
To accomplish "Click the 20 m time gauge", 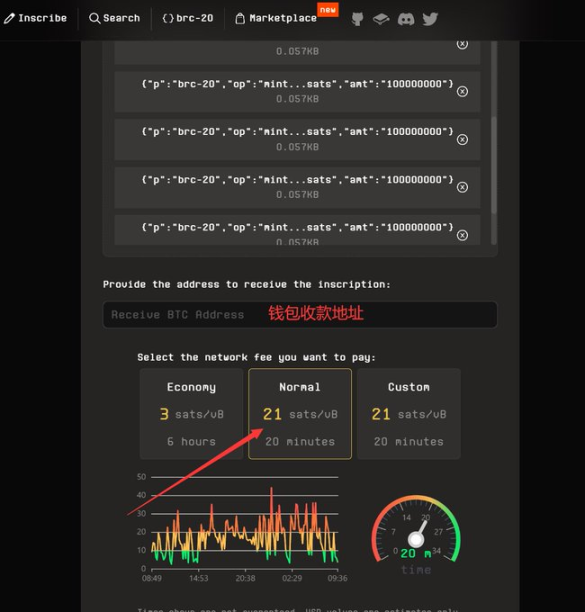I will pos(416,533).
